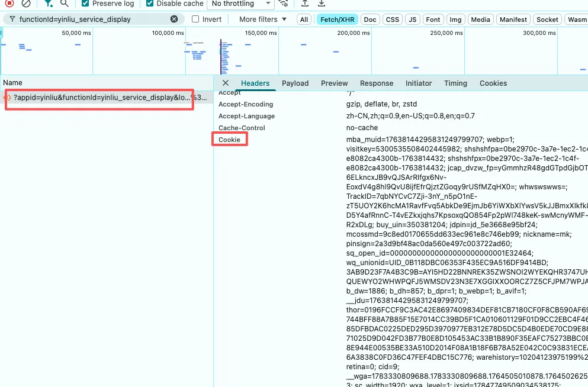The height and width of the screenshot is (387, 588).
Task: Open the Response tab
Action: coord(377,83)
